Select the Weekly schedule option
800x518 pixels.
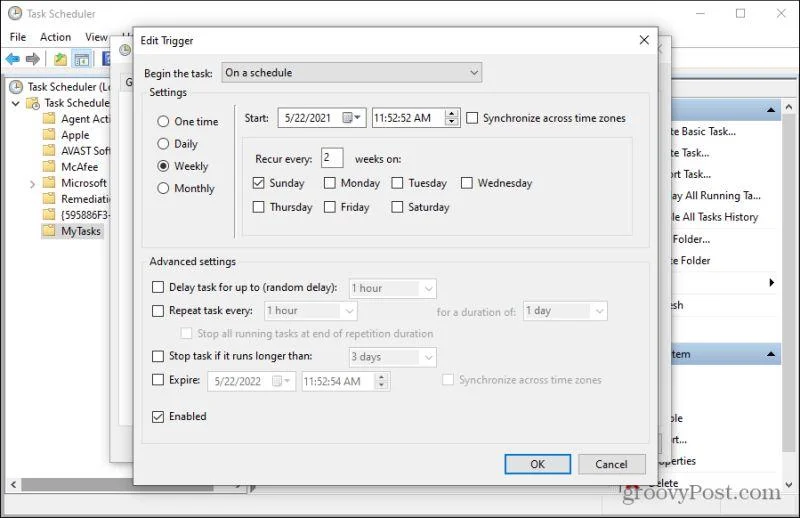[x=163, y=166]
